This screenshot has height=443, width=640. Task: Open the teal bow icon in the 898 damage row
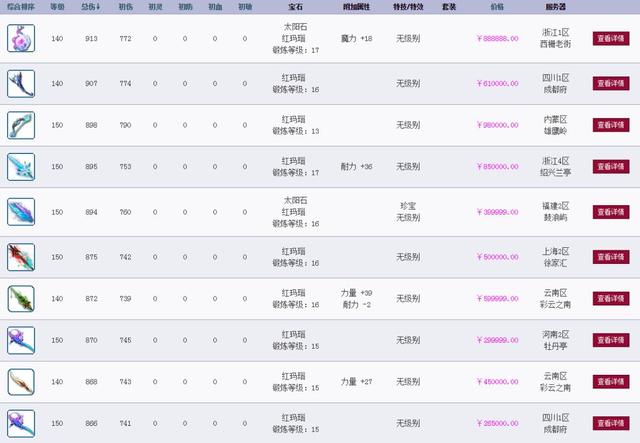tap(22, 125)
